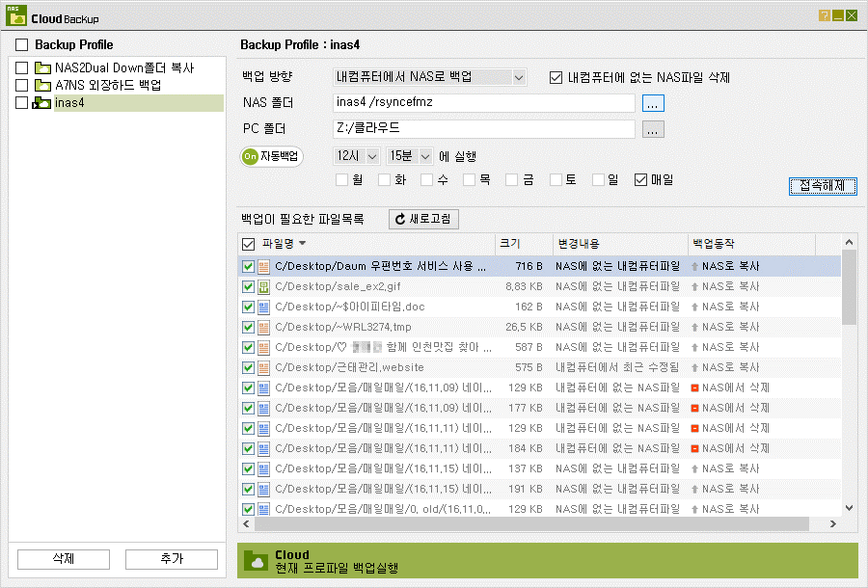Click the 백업동작 column header
This screenshot has height=588, width=868.
(714, 243)
